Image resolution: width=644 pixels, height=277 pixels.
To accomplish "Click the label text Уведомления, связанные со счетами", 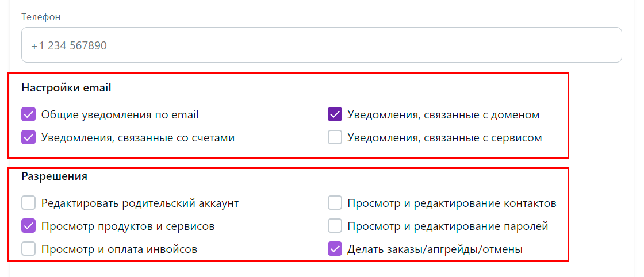I will (x=138, y=138).
